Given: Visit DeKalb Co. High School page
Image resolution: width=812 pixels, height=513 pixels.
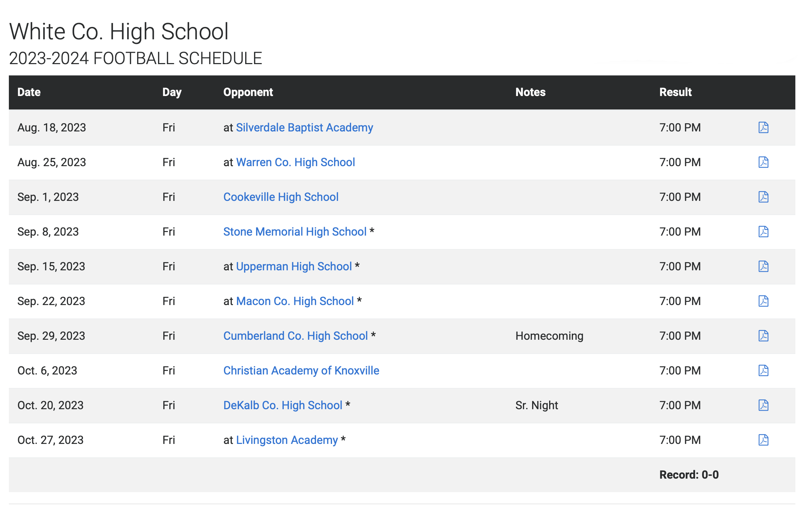Looking at the screenshot, I should [x=283, y=405].
